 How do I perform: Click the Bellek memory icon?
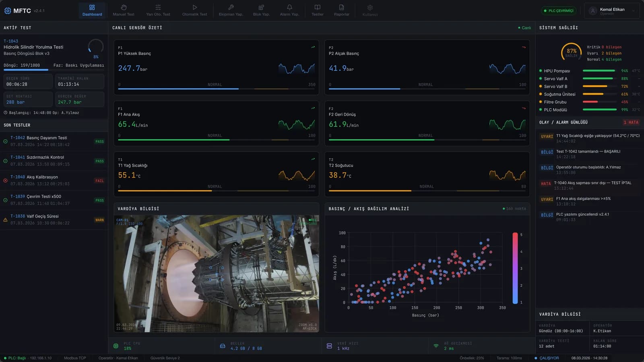(x=223, y=346)
